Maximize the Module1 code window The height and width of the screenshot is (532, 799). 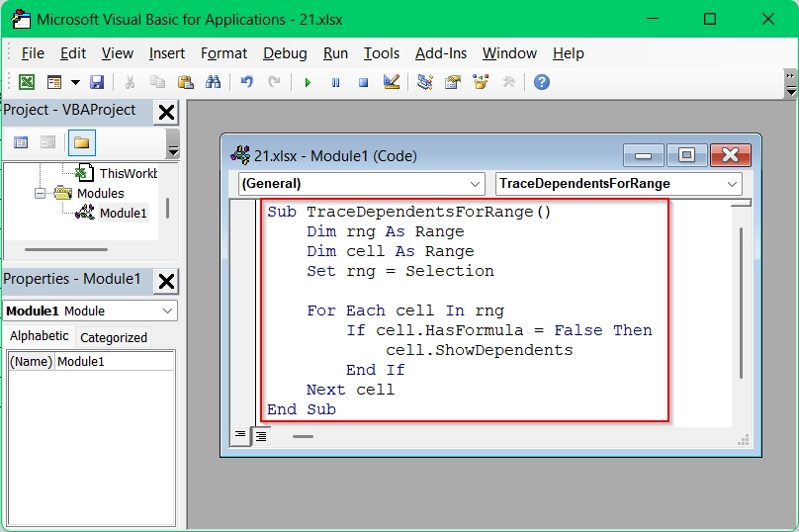(x=686, y=155)
